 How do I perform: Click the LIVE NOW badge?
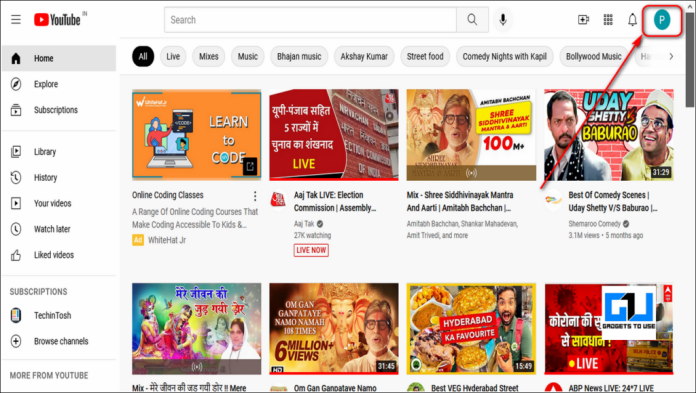pyautogui.click(x=311, y=250)
